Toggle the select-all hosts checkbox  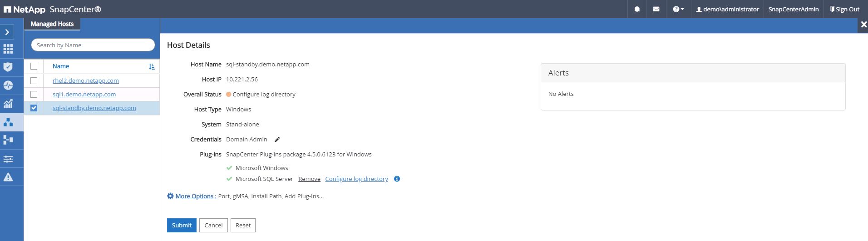tap(34, 66)
